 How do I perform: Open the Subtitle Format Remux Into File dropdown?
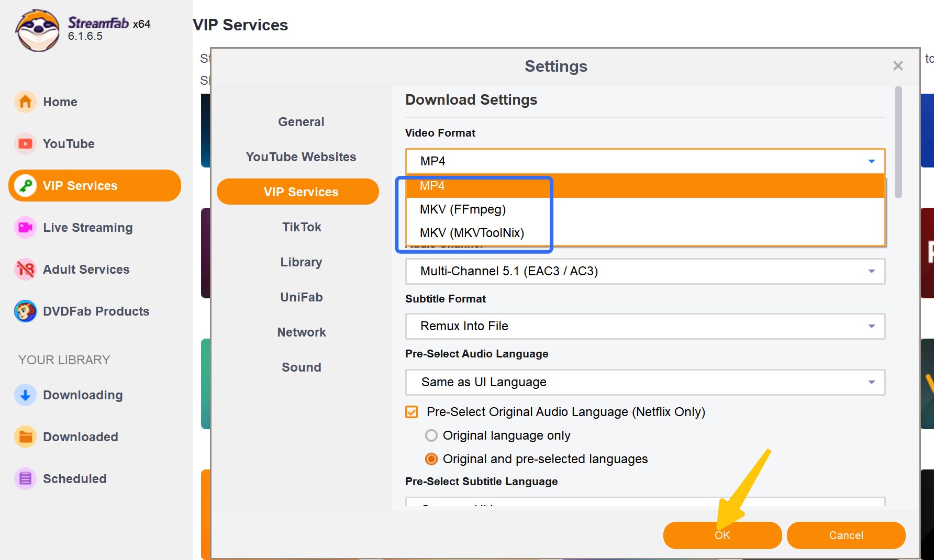(x=645, y=326)
